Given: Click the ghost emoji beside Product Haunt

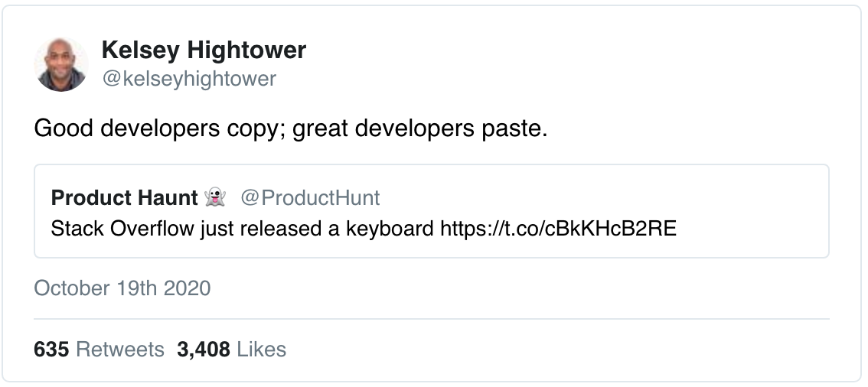Looking at the screenshot, I should 215,198.
